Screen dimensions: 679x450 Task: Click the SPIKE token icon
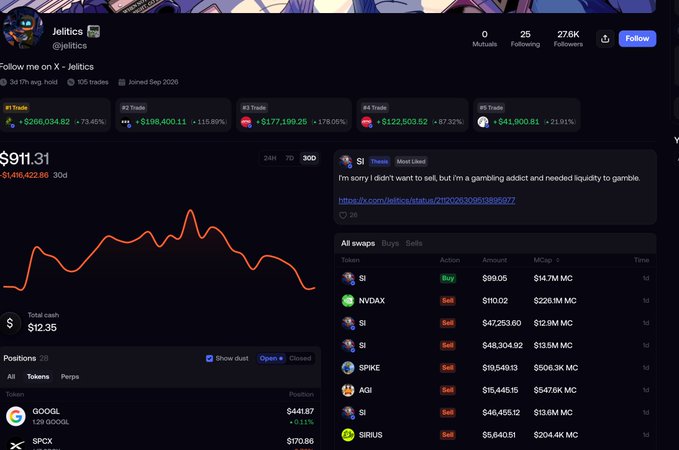pyautogui.click(x=348, y=368)
